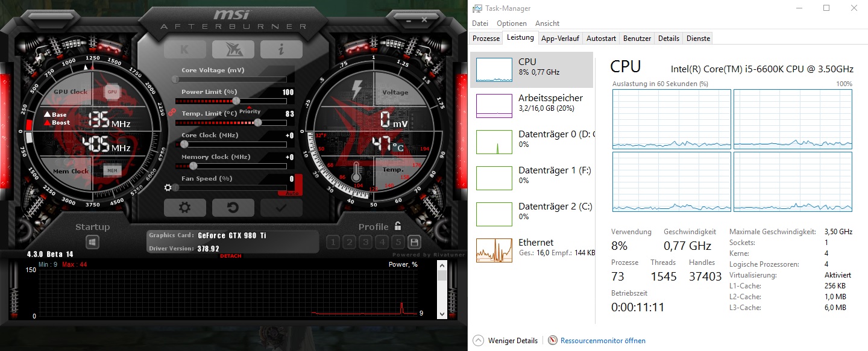Click the Ressourcenmonitor gauge icon
The image size is (868, 351).
553,340
